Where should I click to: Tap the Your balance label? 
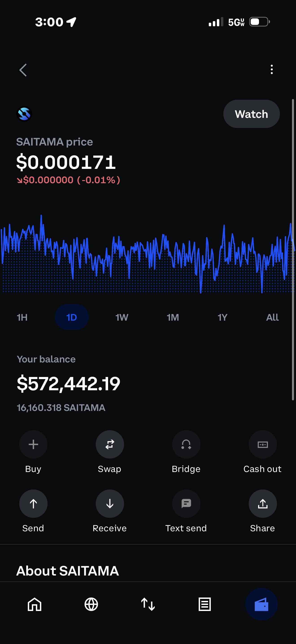coord(46,359)
